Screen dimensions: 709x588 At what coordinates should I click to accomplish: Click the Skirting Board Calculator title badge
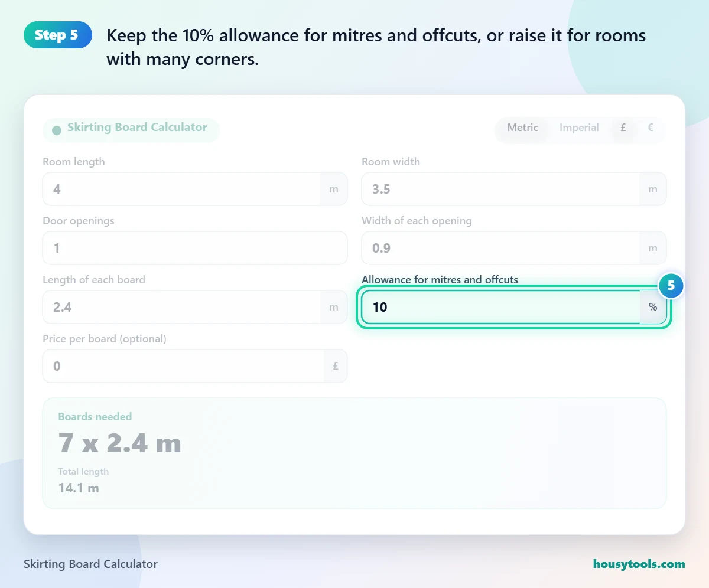[131, 130]
